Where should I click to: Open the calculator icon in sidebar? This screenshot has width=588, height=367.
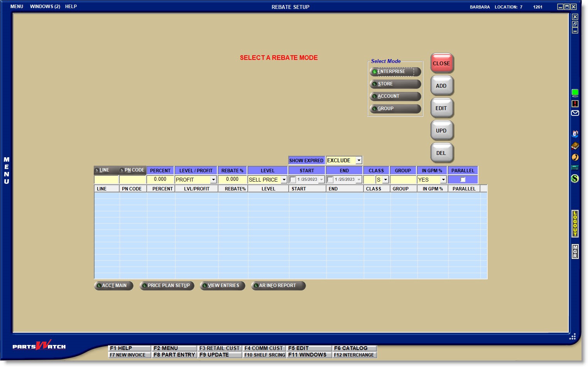point(575,168)
